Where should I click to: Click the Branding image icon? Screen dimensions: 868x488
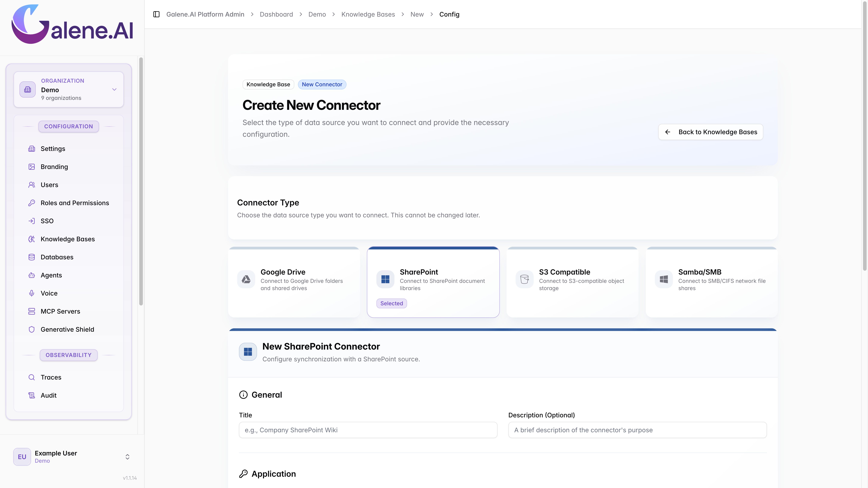pos(32,167)
